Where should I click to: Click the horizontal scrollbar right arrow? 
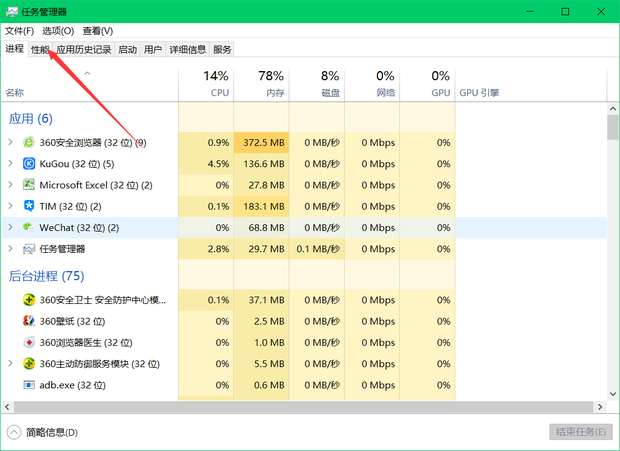tap(600, 407)
